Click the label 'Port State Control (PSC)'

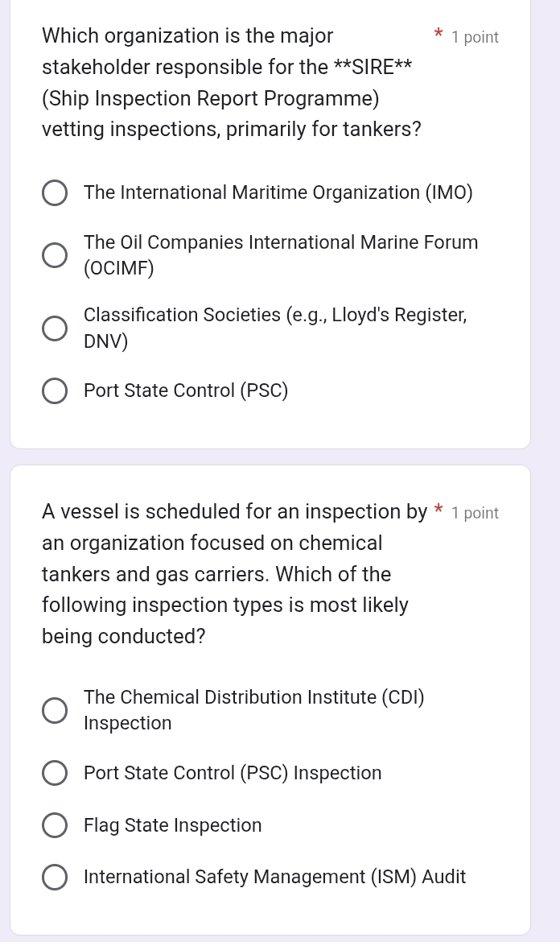(x=186, y=390)
